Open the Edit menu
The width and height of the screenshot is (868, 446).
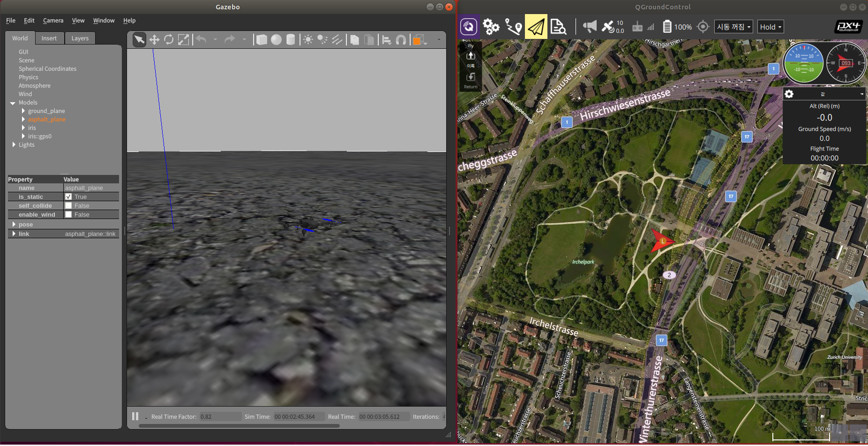click(x=29, y=21)
